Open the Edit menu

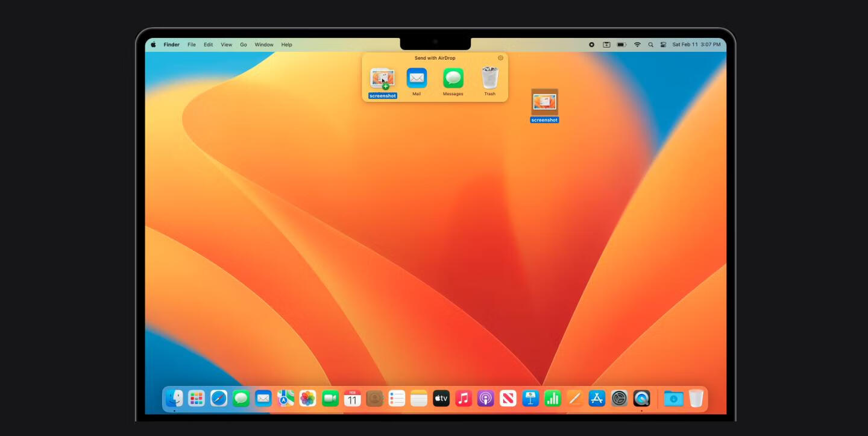[208, 45]
